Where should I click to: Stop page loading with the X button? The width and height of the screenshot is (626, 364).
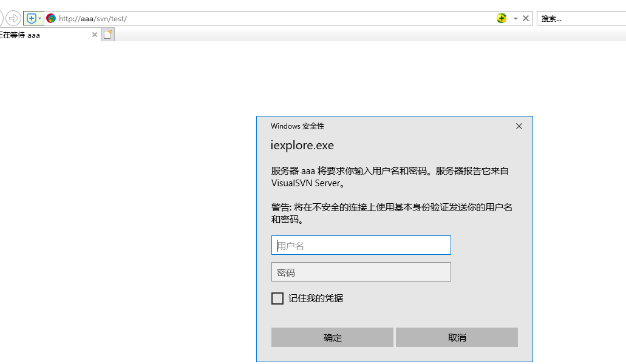526,18
